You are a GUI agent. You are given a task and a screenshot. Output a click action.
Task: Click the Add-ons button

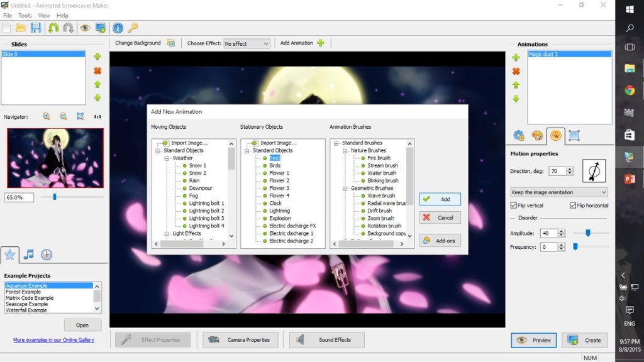coord(440,241)
